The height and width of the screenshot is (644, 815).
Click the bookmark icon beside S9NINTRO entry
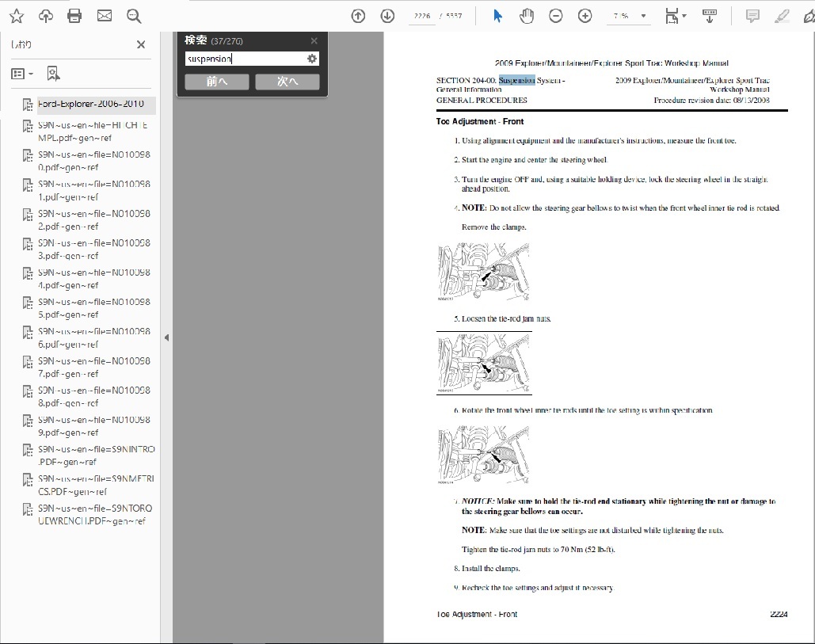pos(28,450)
